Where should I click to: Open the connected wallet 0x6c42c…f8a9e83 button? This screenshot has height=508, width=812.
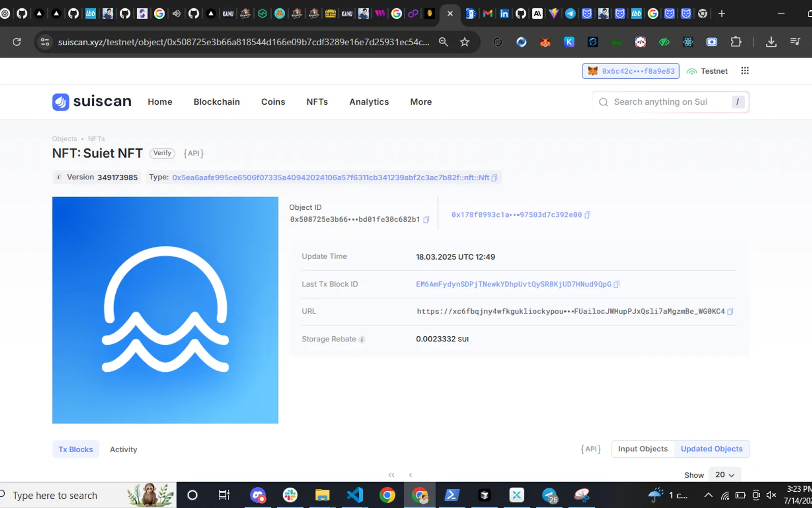[631, 71]
